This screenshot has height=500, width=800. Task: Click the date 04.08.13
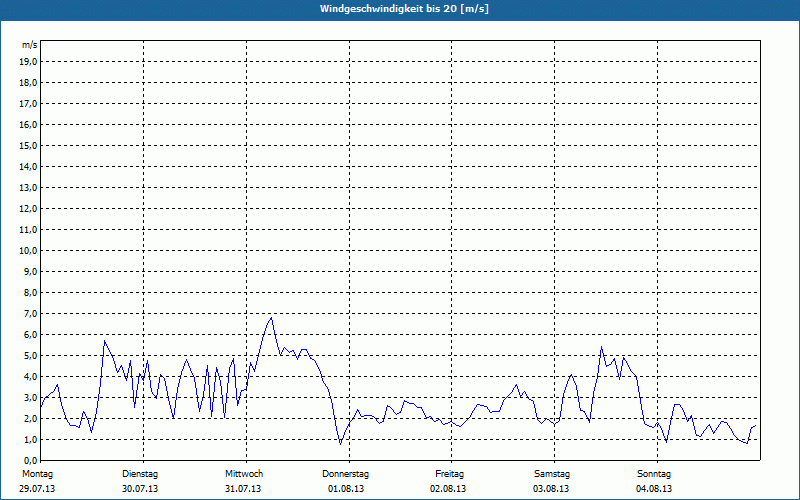(x=654, y=489)
